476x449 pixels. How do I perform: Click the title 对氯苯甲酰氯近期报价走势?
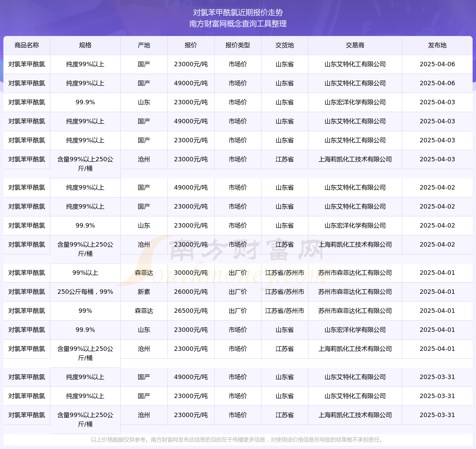(x=238, y=13)
